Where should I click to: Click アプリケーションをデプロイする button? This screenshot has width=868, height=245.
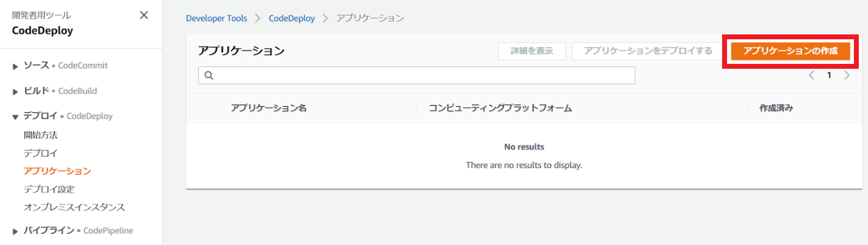pos(648,51)
